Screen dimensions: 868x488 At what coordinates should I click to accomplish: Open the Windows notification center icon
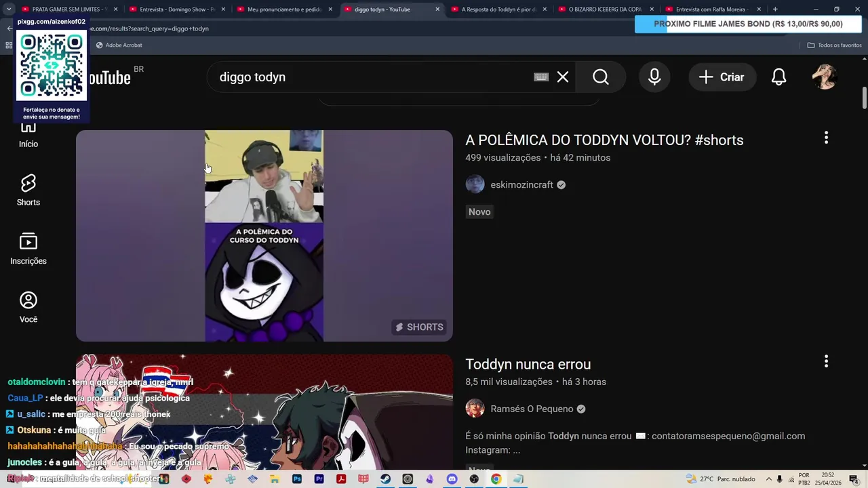[854, 479]
